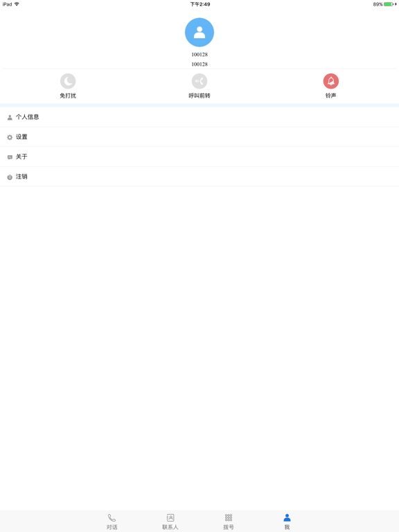This screenshot has height=532, width=399.
Task: Select the 注销 logout row
Action: (x=199, y=177)
